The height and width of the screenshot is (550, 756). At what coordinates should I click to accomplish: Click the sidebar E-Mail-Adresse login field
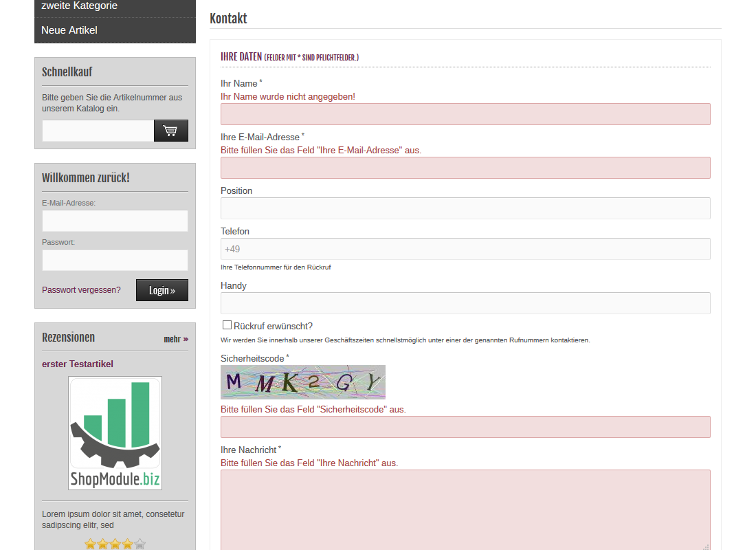click(x=115, y=221)
